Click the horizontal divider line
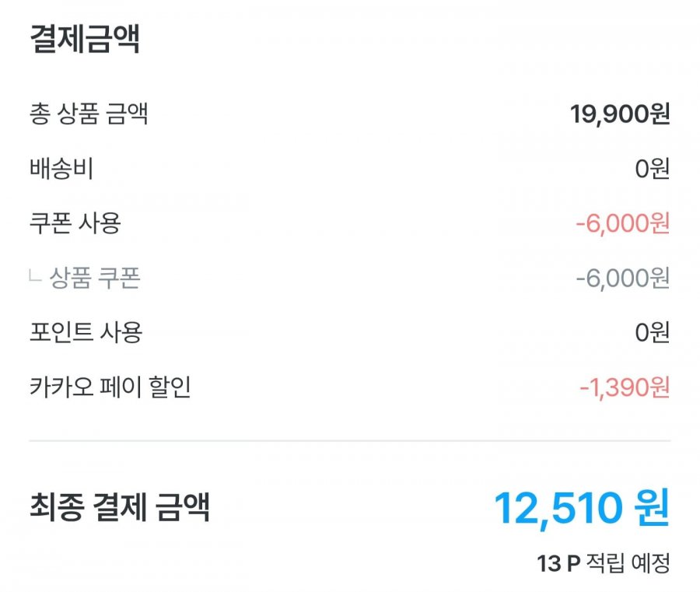The height and width of the screenshot is (592, 700). click(x=349, y=440)
